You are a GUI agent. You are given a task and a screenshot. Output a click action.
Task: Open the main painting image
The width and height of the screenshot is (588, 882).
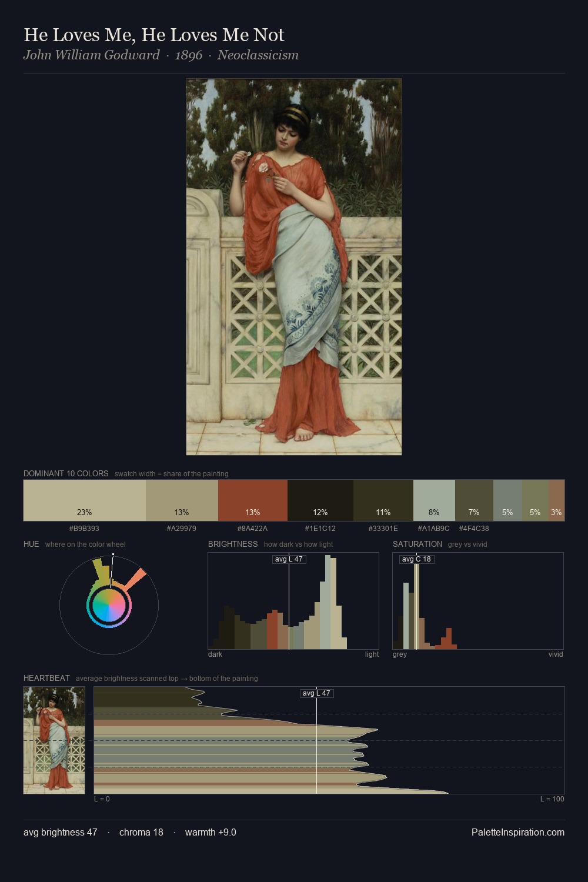pyautogui.click(x=294, y=267)
